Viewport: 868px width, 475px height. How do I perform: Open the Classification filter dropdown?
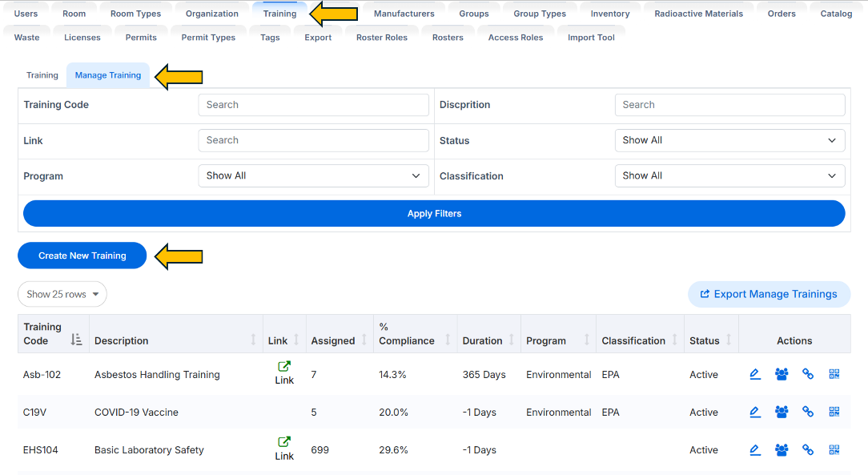tap(729, 176)
